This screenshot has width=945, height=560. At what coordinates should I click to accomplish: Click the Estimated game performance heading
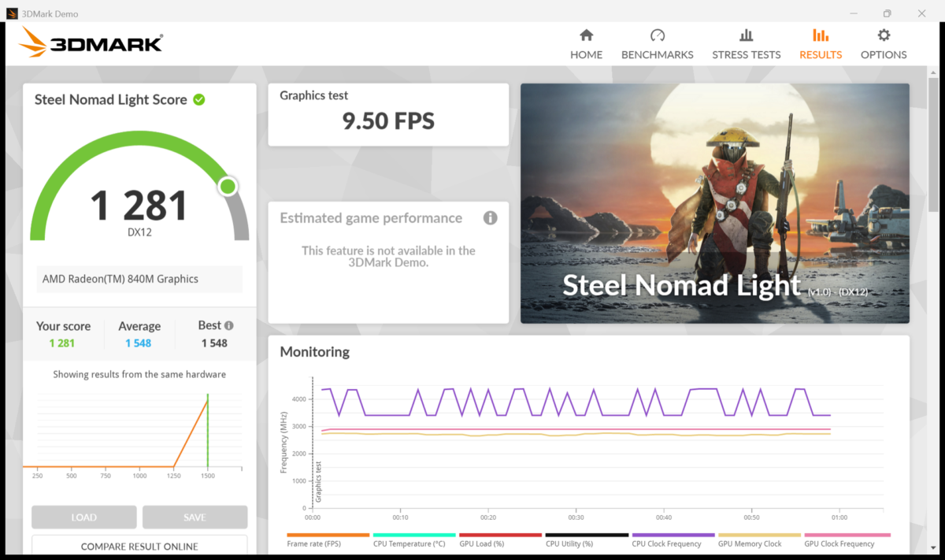371,218
